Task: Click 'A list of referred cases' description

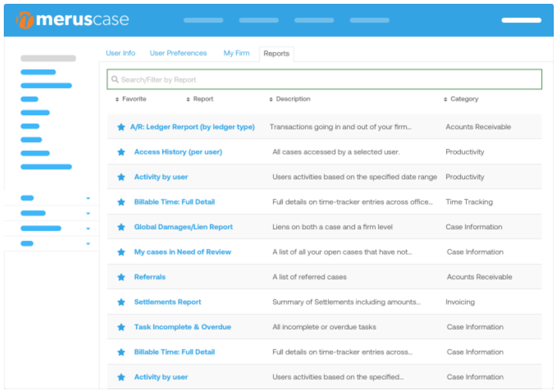Action: 309,277
